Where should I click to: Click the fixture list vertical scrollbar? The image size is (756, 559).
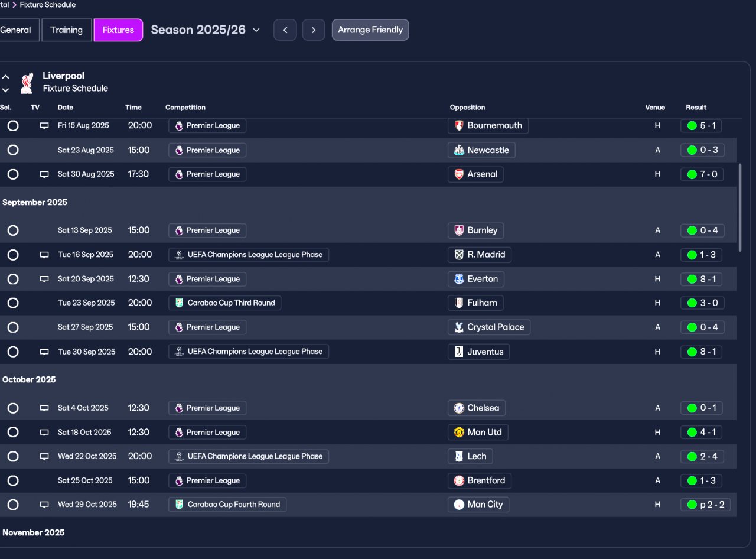(x=739, y=207)
